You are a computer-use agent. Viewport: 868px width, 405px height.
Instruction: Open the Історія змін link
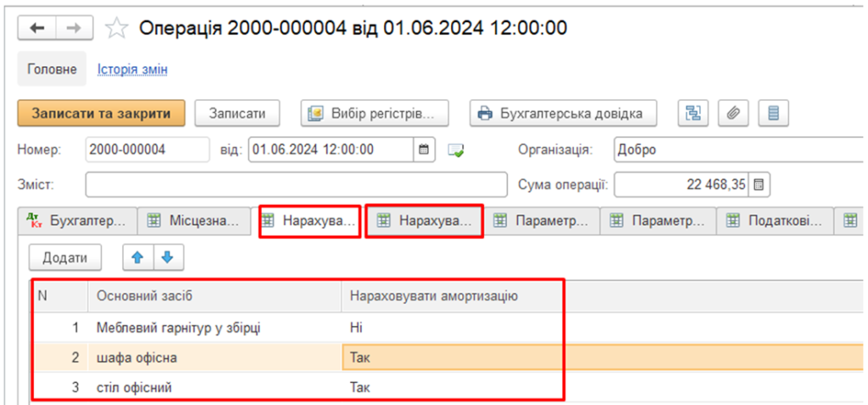pos(132,69)
